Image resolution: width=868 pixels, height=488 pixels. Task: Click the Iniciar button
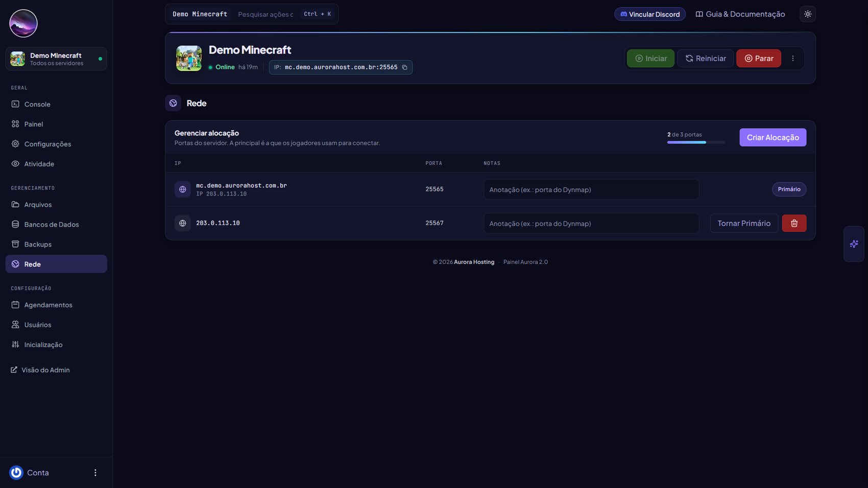pyautogui.click(x=650, y=58)
